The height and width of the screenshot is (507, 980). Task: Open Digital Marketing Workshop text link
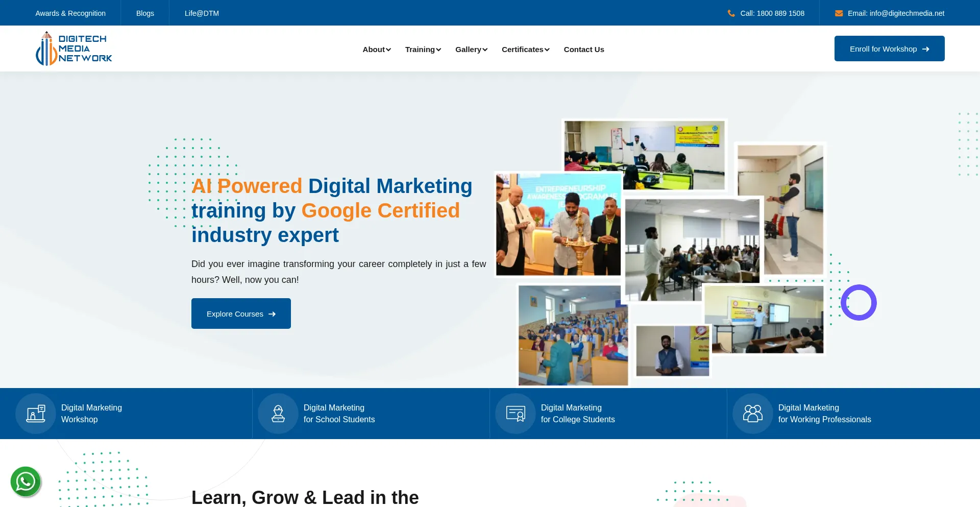[91, 414]
